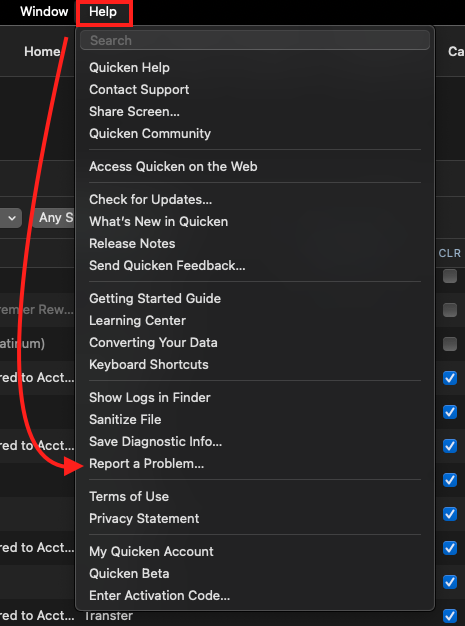This screenshot has height=626, width=465.
Task: Focus the Help menu Search field
Action: (255, 40)
